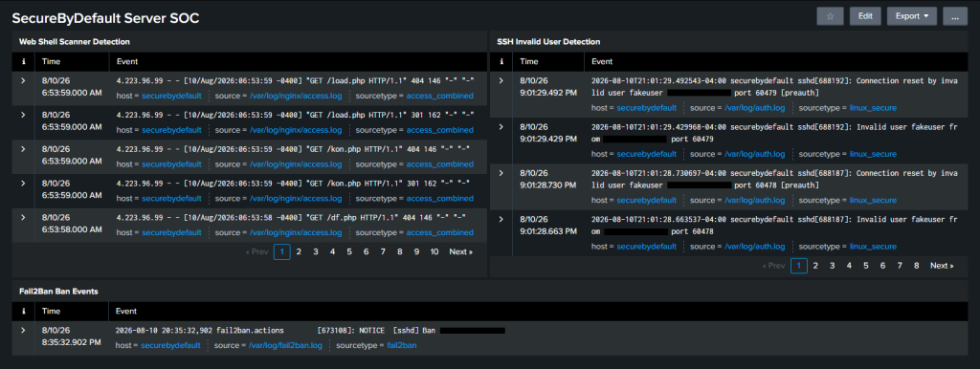Expand SSH event at 9:01:28.663 PM
Viewport: 980px width, 369px height.
501,219
